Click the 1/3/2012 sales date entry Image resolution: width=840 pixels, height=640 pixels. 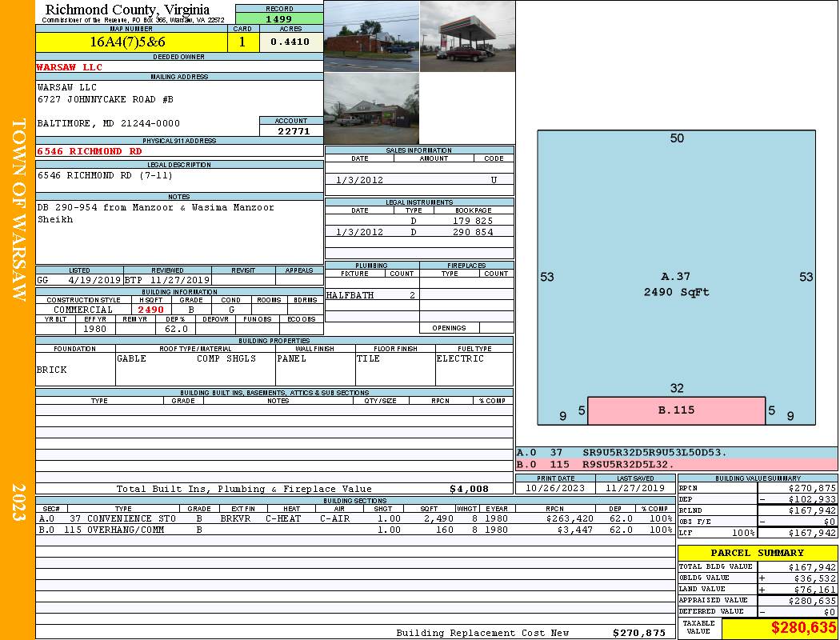pyautogui.click(x=359, y=181)
